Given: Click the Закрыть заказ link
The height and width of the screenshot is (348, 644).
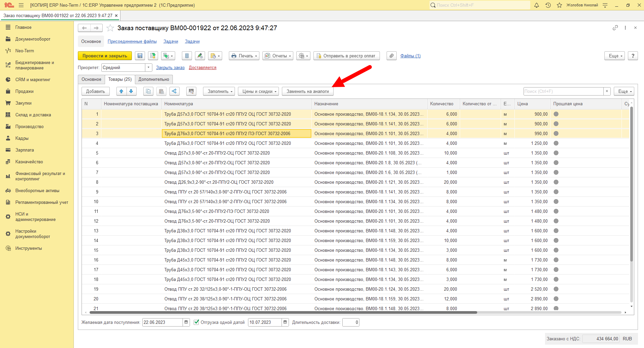Looking at the screenshot, I should (x=170, y=67).
